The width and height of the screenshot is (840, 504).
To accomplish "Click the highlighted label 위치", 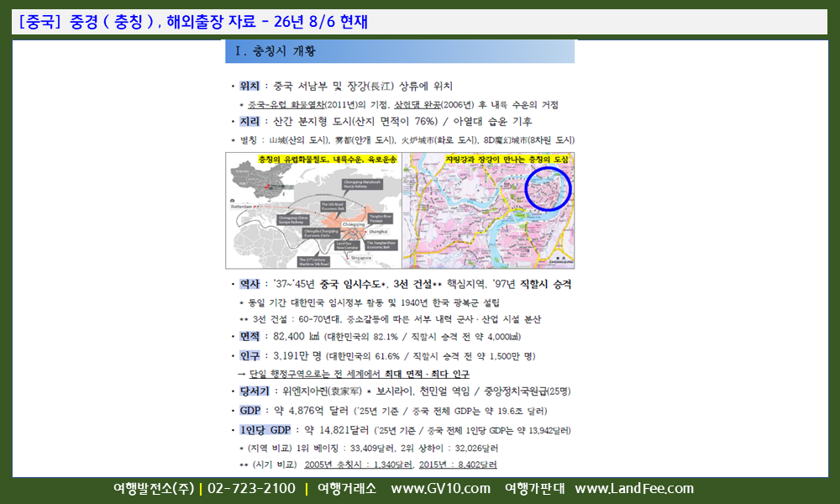I will (x=249, y=86).
